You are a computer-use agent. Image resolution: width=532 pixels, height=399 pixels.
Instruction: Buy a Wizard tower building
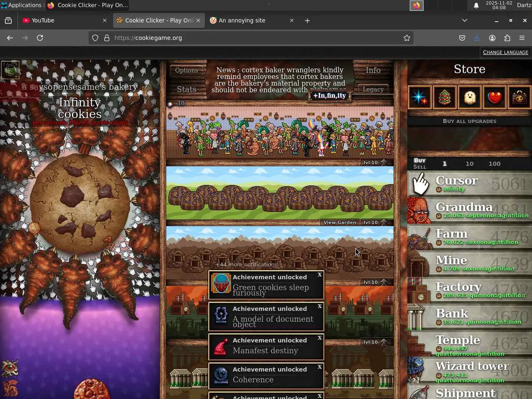pyautogui.click(x=470, y=370)
